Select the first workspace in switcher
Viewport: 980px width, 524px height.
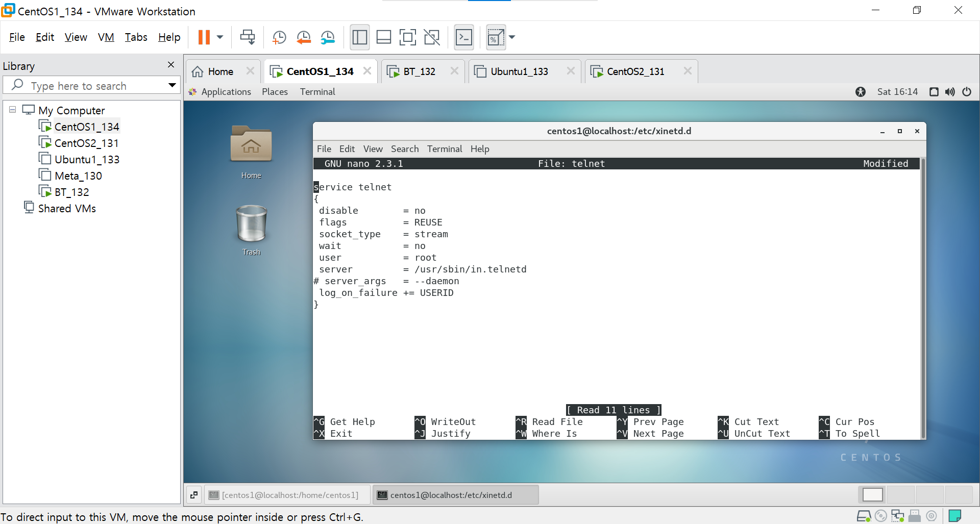(x=873, y=495)
